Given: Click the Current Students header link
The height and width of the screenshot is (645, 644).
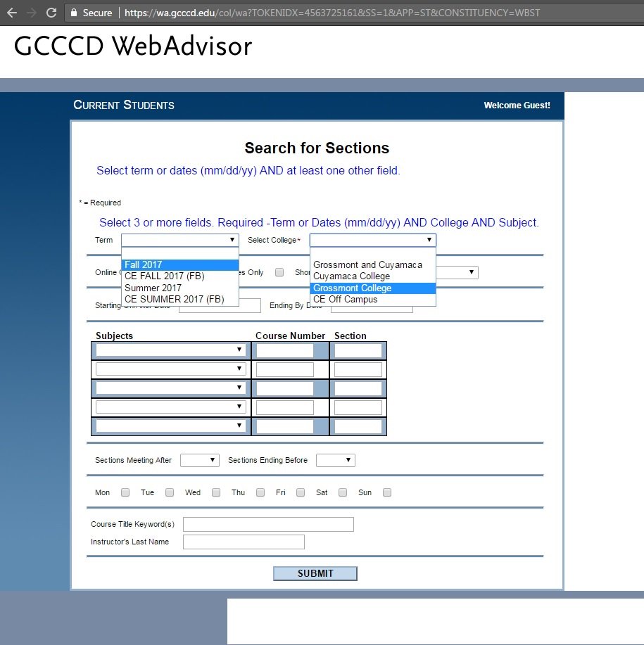Looking at the screenshot, I should [124, 105].
